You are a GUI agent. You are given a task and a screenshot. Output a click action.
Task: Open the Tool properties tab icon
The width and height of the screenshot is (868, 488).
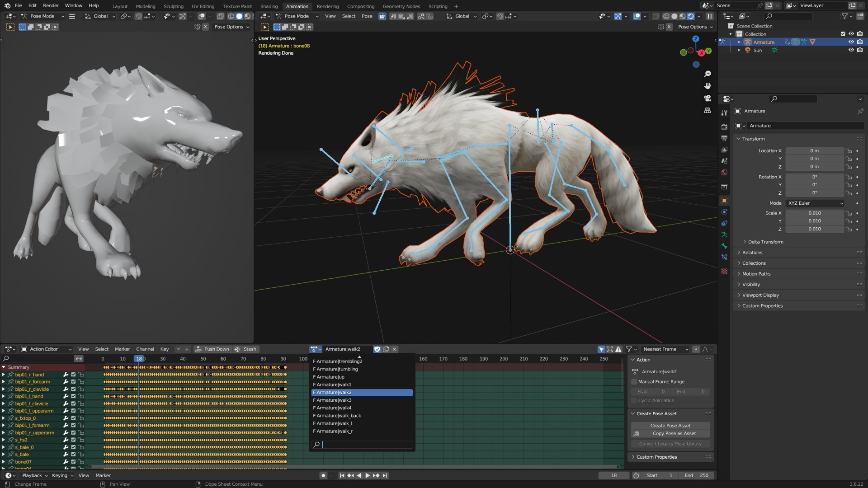pos(724,113)
